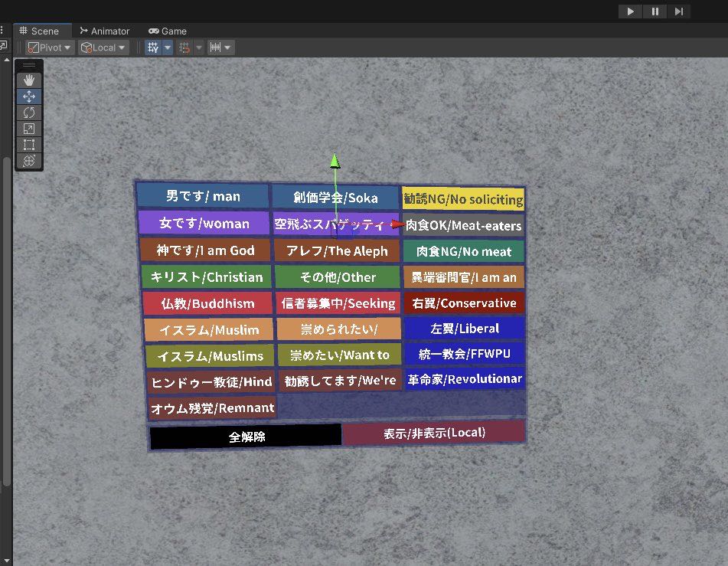This screenshot has width=728, height=566.
Task: Select the Rect transform tool
Action: 29,145
